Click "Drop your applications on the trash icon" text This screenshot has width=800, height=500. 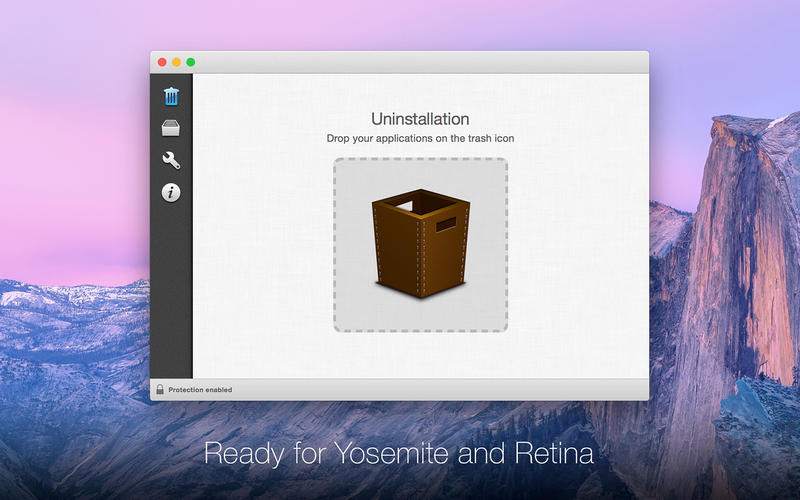click(x=420, y=138)
